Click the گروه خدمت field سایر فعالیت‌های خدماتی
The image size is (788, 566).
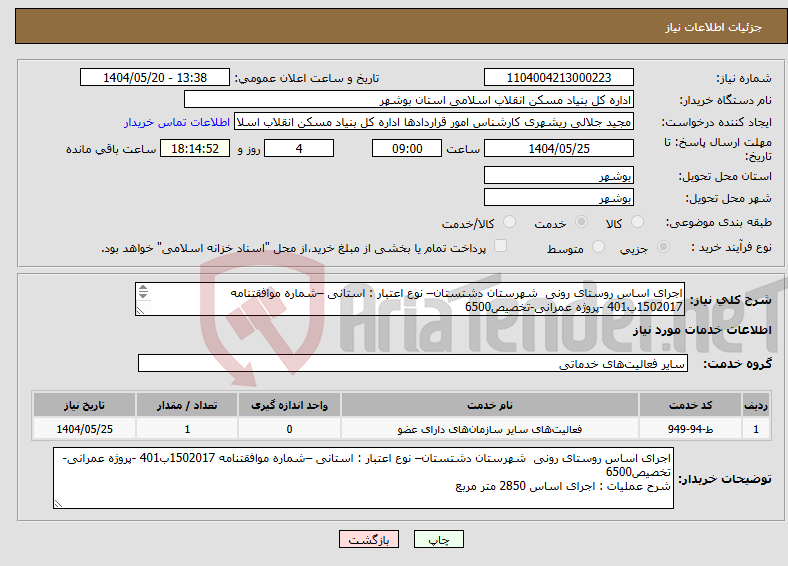point(413,363)
